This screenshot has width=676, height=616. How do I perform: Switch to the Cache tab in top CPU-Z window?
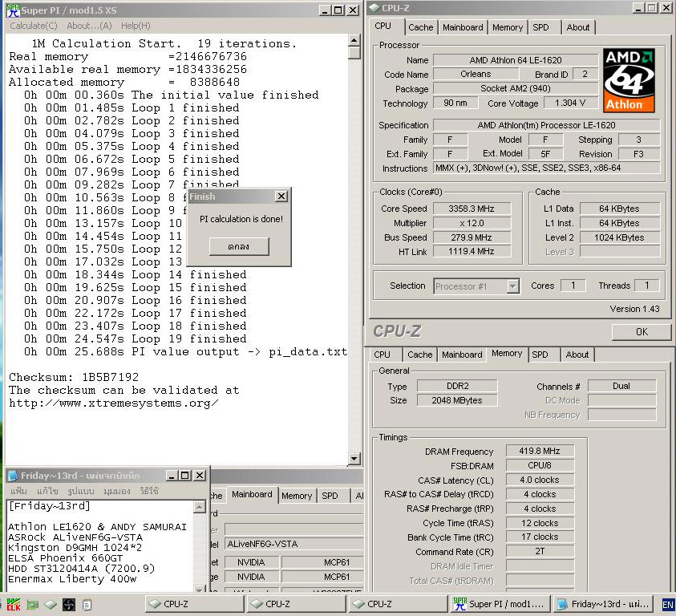click(420, 27)
